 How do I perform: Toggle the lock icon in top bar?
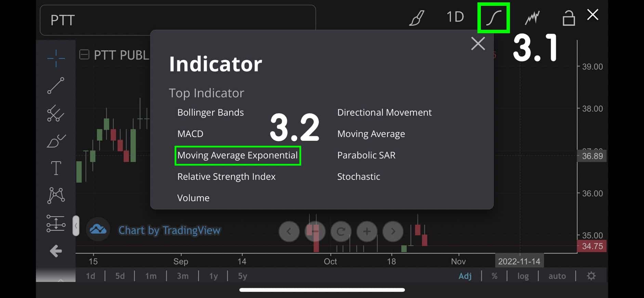(x=569, y=18)
